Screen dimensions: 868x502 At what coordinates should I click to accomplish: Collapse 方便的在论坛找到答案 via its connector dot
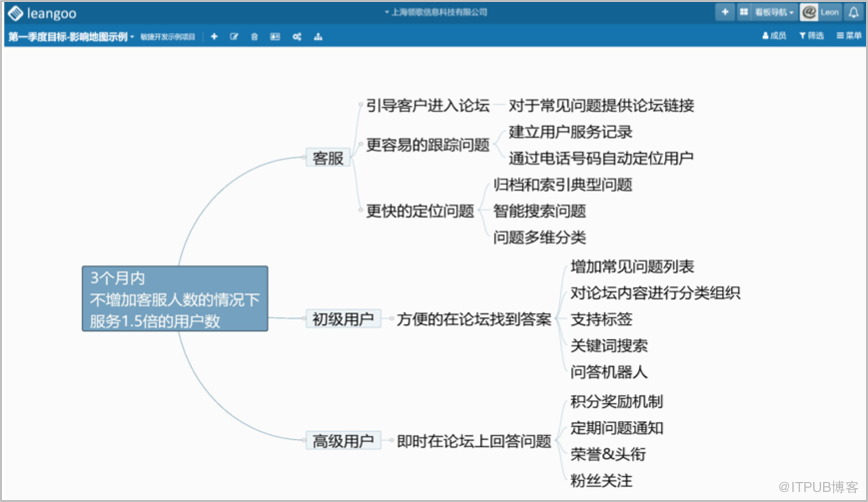pos(392,318)
